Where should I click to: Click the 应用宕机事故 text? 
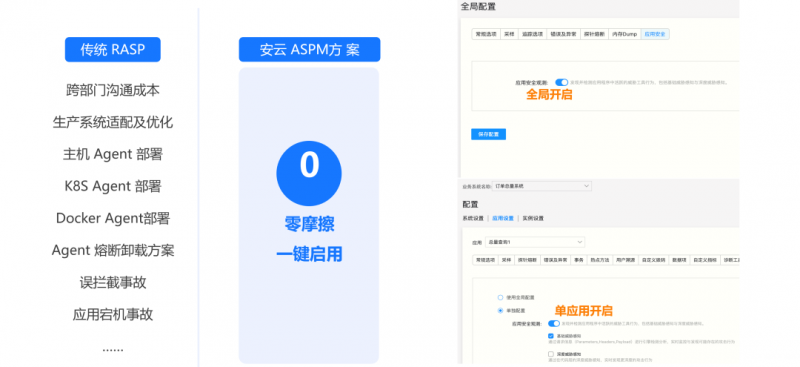pos(113,314)
